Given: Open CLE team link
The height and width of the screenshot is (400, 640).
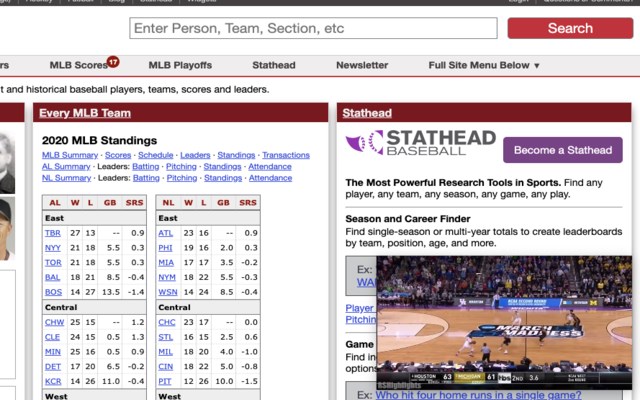Looking at the screenshot, I should point(52,337).
